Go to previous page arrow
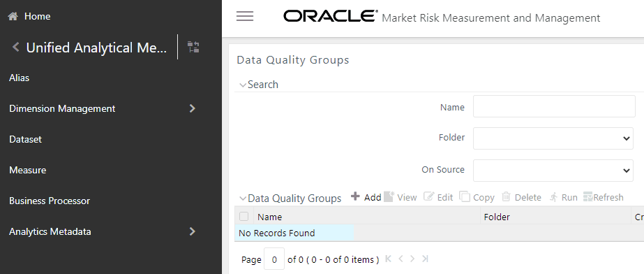 pos(401,259)
